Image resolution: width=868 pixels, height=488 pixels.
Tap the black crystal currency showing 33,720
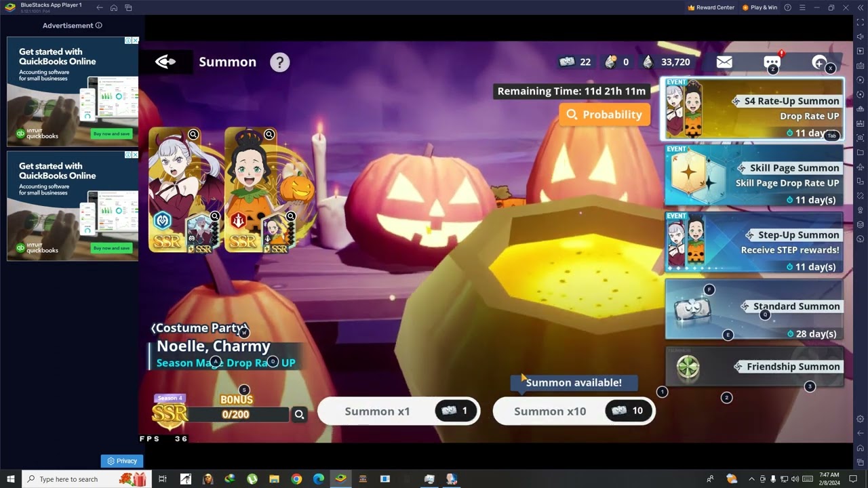tap(666, 62)
